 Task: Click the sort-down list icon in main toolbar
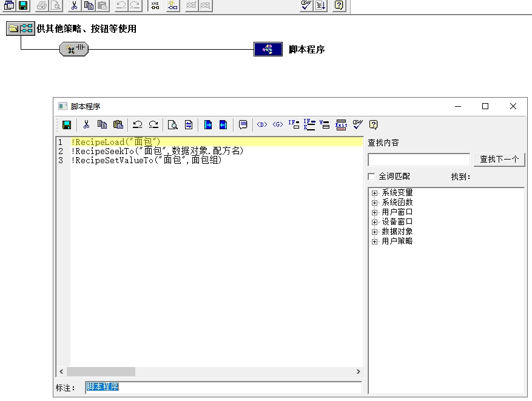pos(321,5)
